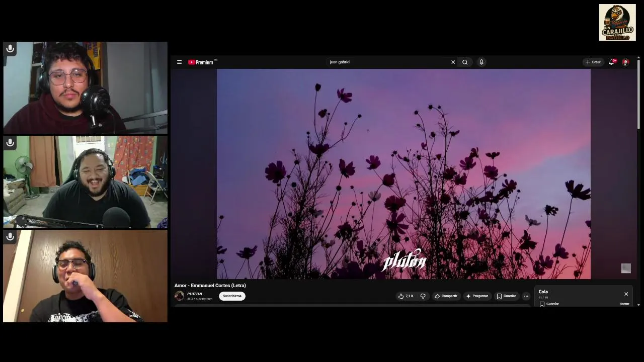The image size is (644, 362).
Task: Share video via Compartir button
Action: click(x=446, y=296)
